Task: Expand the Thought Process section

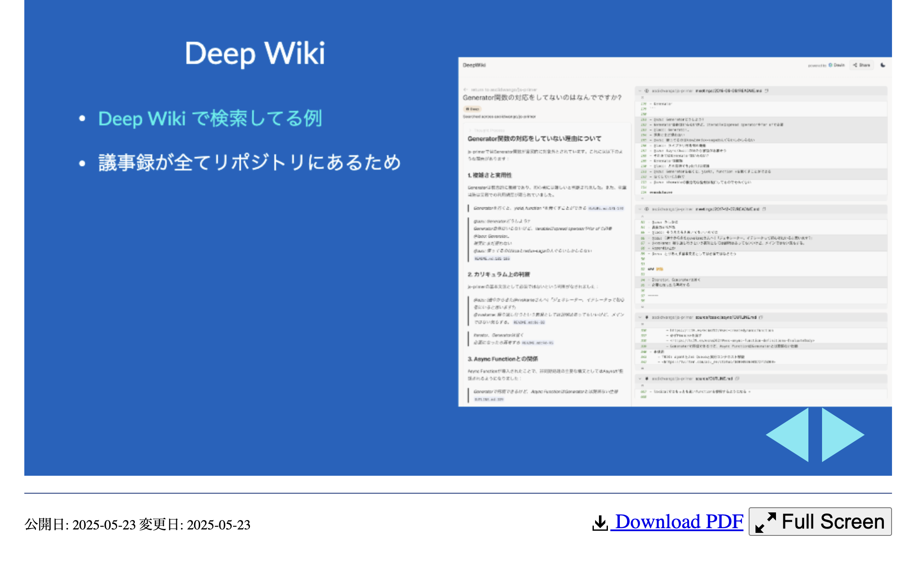Action: point(486,130)
